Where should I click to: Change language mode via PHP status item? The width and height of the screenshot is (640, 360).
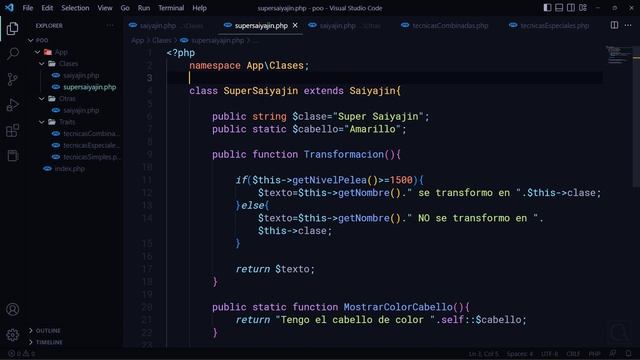click(594, 353)
